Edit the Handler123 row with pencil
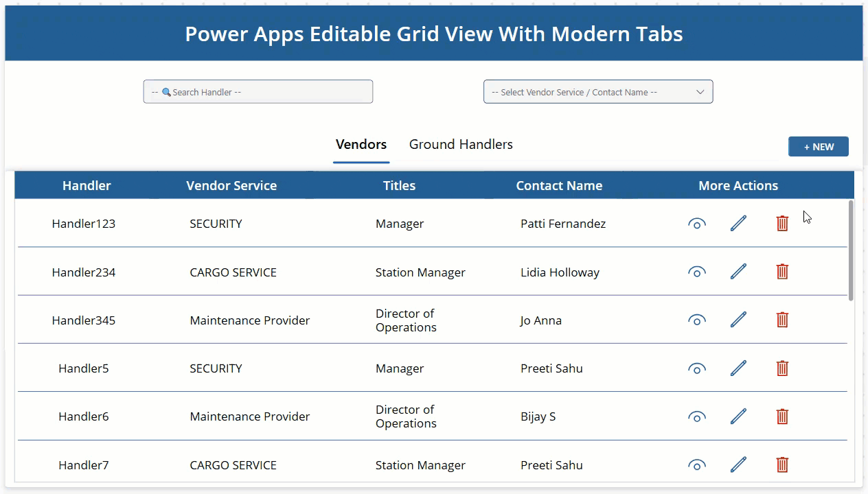The image size is (868, 494). [x=738, y=223]
